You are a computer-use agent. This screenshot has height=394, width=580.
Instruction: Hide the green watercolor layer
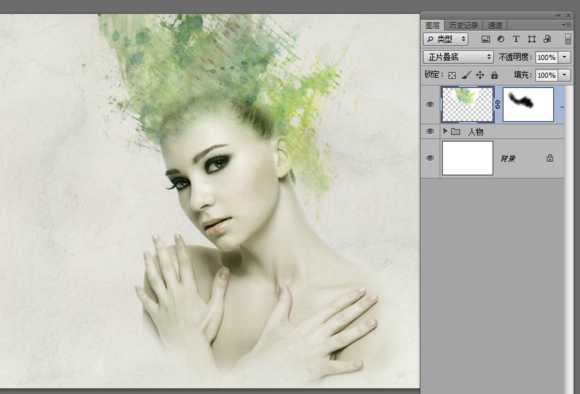tap(430, 105)
